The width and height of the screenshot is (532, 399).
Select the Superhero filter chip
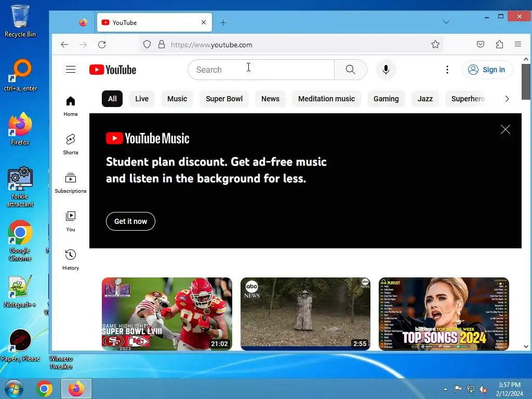click(x=468, y=99)
